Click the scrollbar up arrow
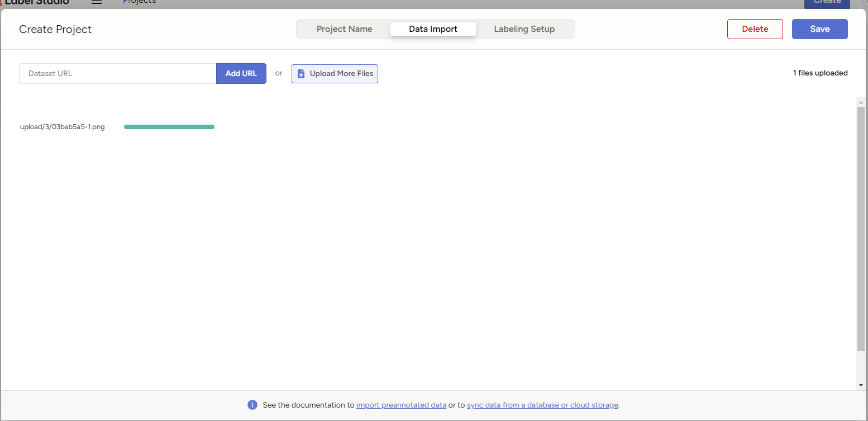868x421 pixels. pos(861,102)
